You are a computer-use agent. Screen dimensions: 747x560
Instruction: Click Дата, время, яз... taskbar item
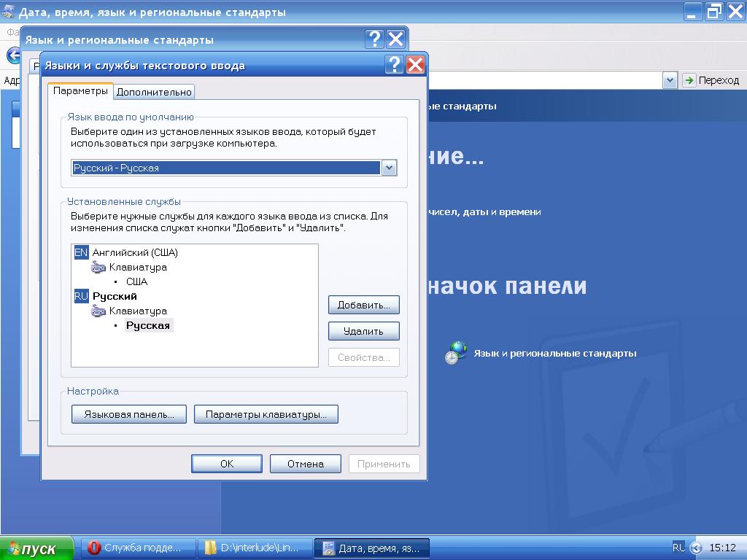pyautogui.click(x=372, y=548)
